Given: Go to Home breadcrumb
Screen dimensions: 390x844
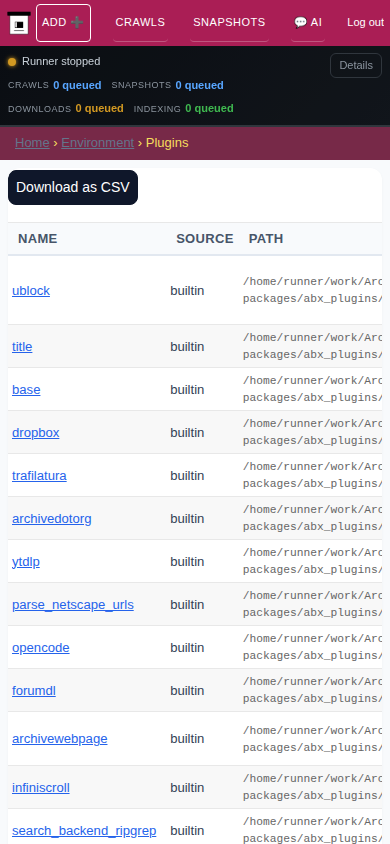Looking at the screenshot, I should [x=32, y=143].
